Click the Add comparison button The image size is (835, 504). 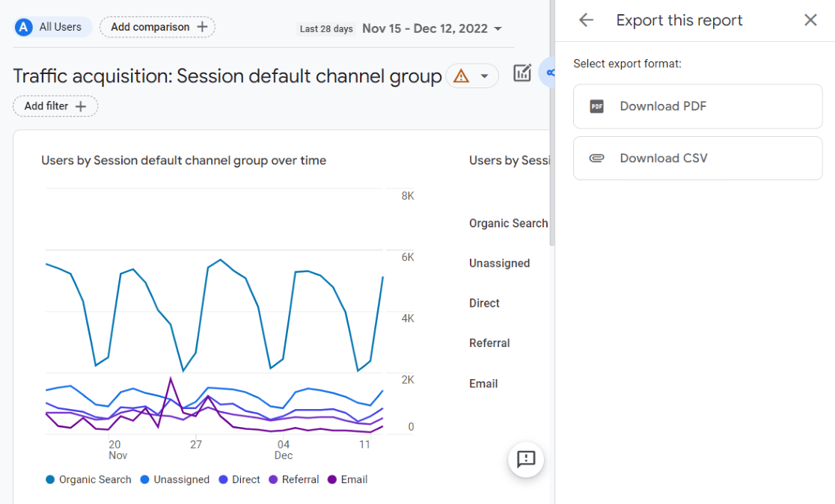coord(157,28)
